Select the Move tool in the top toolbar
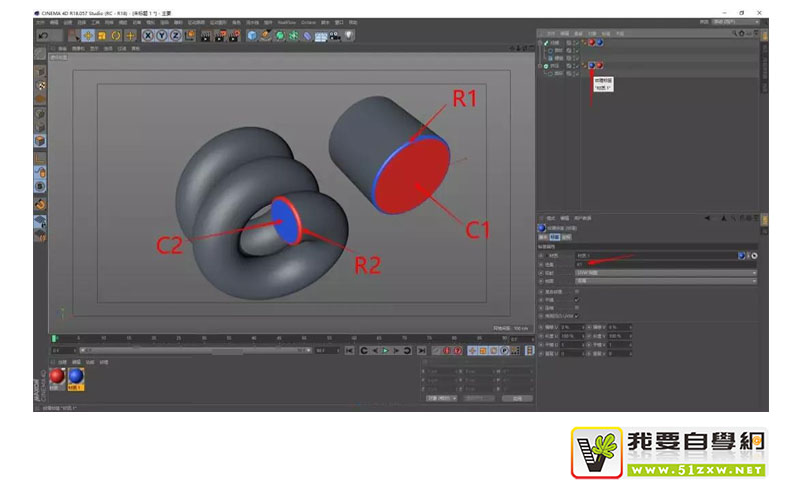Viewport: 800px width, 500px height. tap(87, 36)
